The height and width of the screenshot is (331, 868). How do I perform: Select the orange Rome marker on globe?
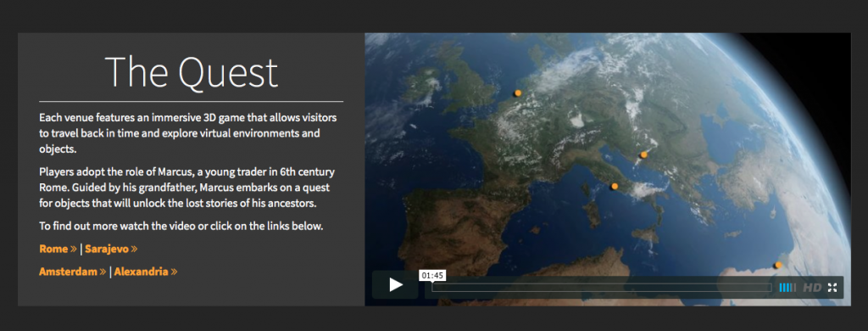(614, 187)
